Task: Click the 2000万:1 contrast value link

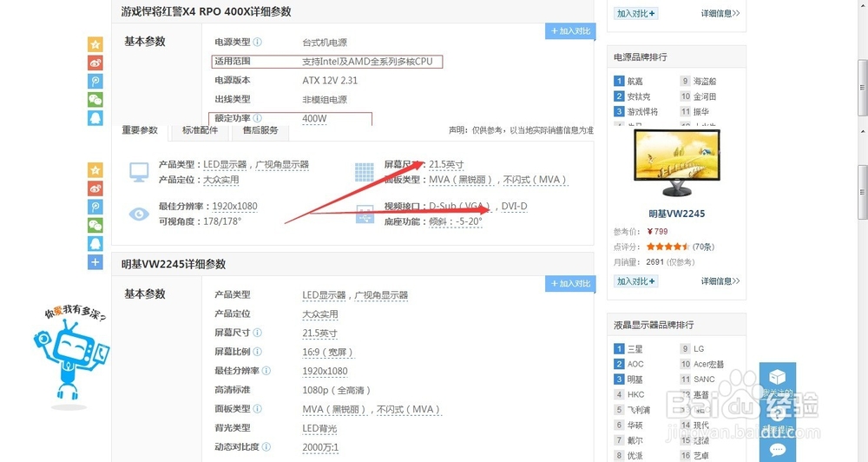Action: tap(320, 447)
